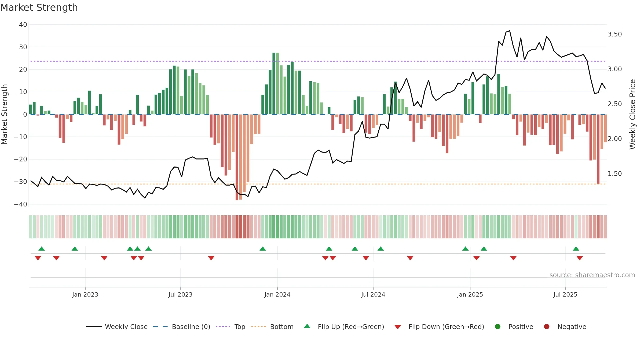Click the Flip Down marker around April 2025

[513, 258]
